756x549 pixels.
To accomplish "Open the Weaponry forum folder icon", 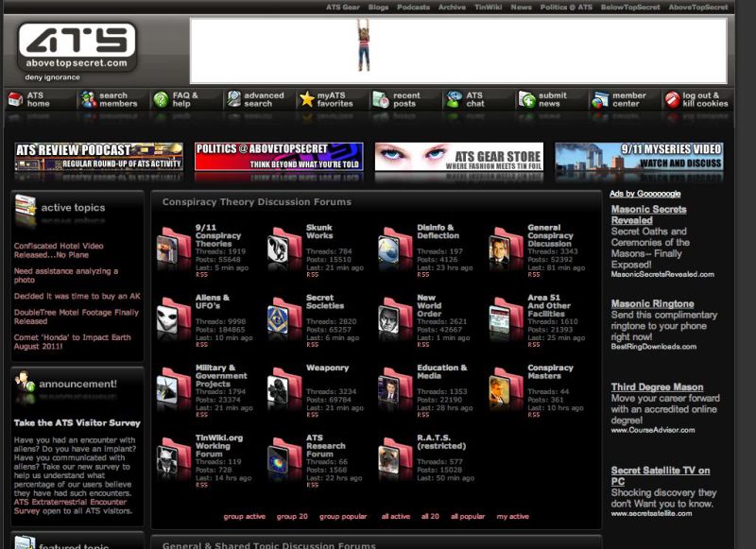I will click(x=285, y=386).
